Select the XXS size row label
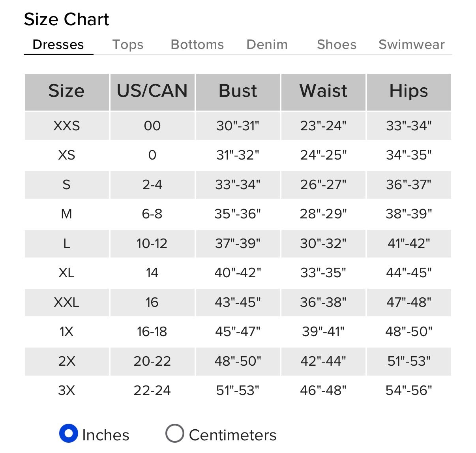476x453 pixels. pyautogui.click(x=67, y=126)
